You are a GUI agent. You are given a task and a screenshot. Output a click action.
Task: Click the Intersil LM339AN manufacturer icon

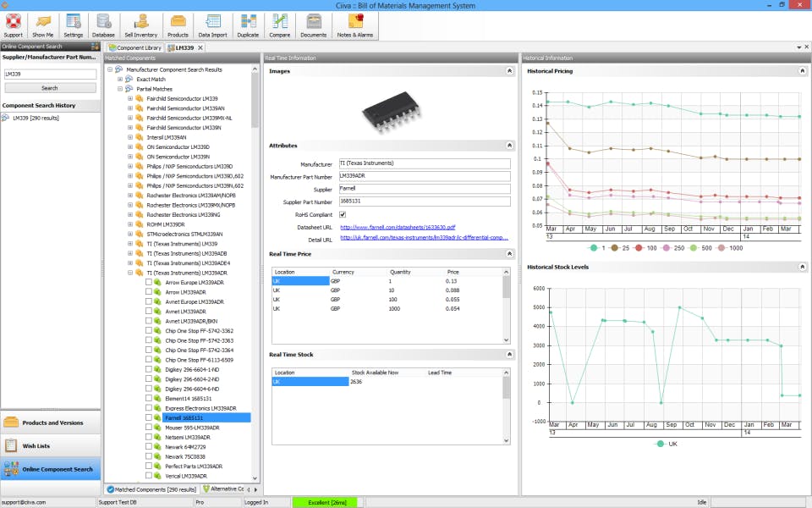(x=139, y=137)
